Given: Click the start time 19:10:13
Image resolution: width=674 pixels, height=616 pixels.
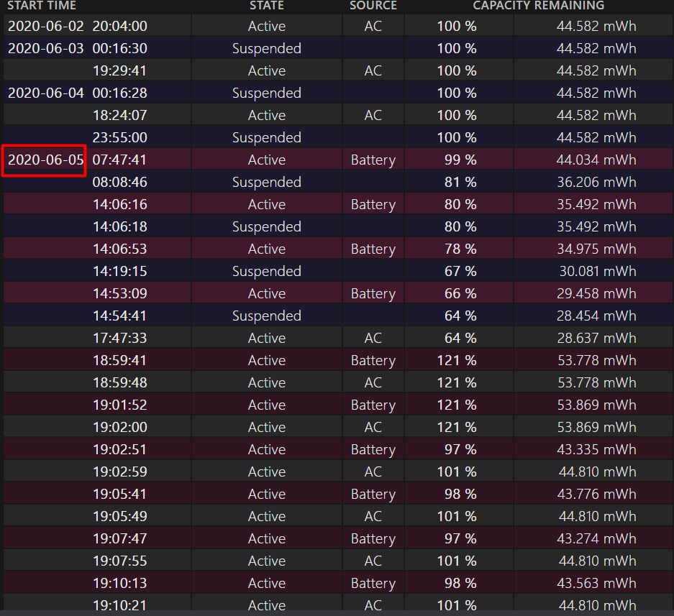Looking at the screenshot, I should click(120, 584).
